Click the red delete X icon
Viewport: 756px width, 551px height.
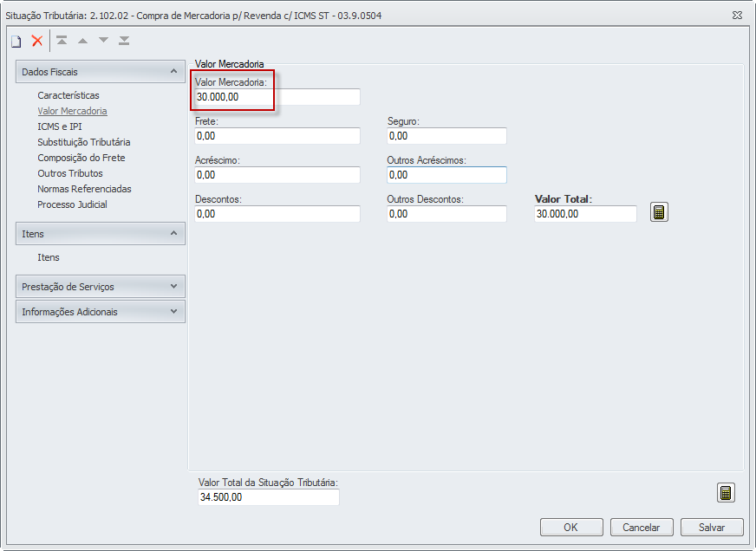tap(37, 41)
